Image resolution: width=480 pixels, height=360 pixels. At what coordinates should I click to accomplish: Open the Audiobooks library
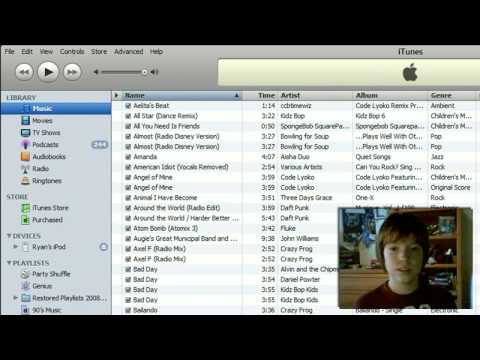click(49, 157)
